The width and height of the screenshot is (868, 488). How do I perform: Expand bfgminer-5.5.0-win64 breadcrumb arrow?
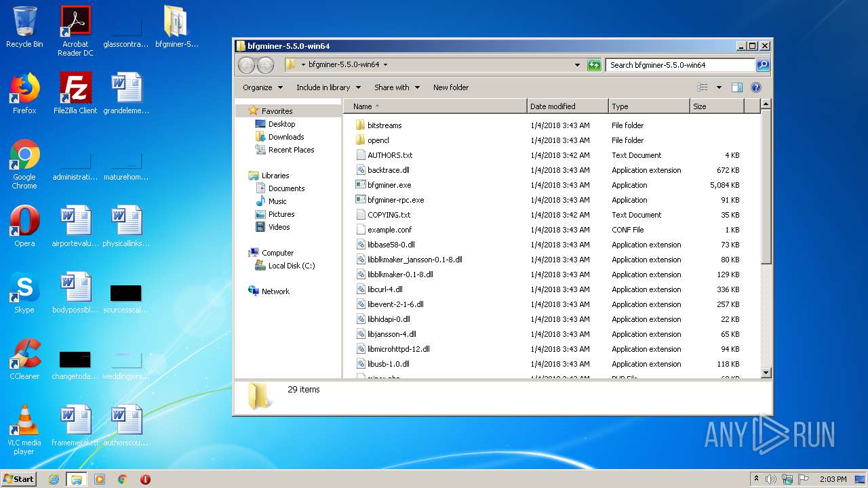coord(385,65)
